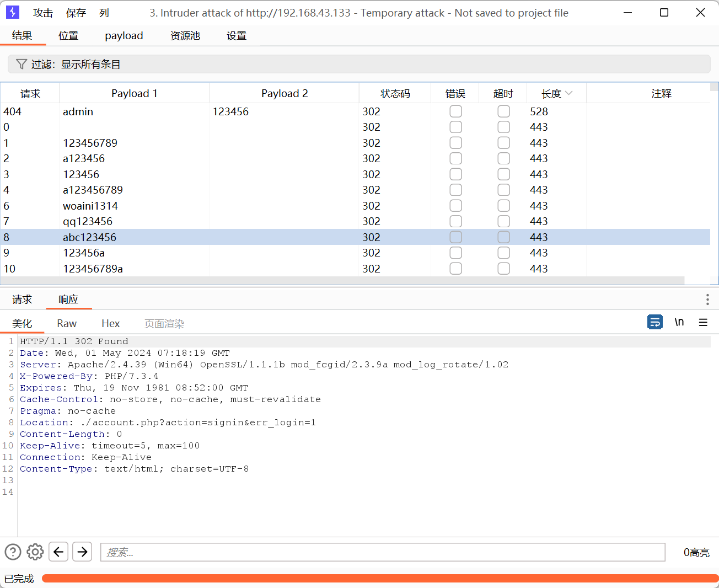719x588 pixels.
Task: Check the 超时 checkbox for request 404
Action: [503, 111]
